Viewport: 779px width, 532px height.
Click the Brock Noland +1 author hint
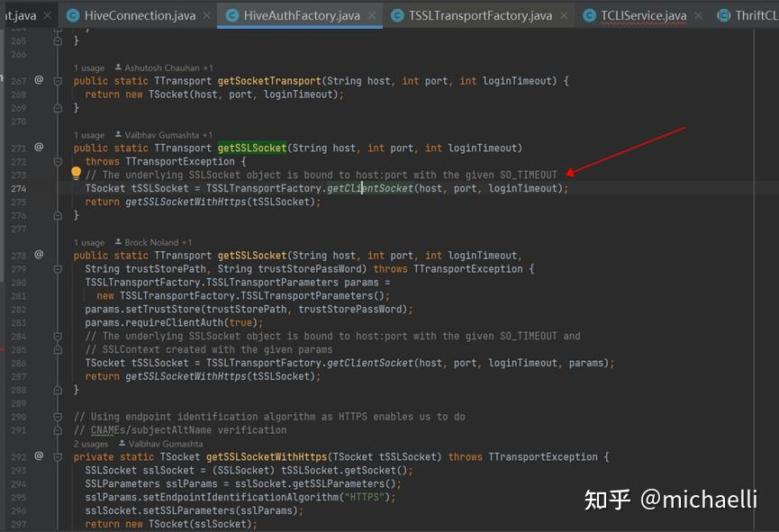point(159,242)
